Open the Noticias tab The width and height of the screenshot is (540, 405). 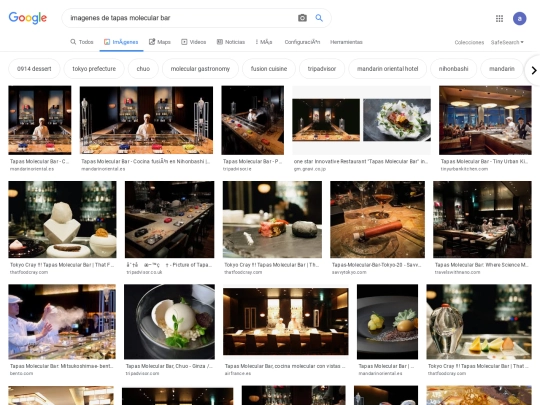tap(231, 42)
